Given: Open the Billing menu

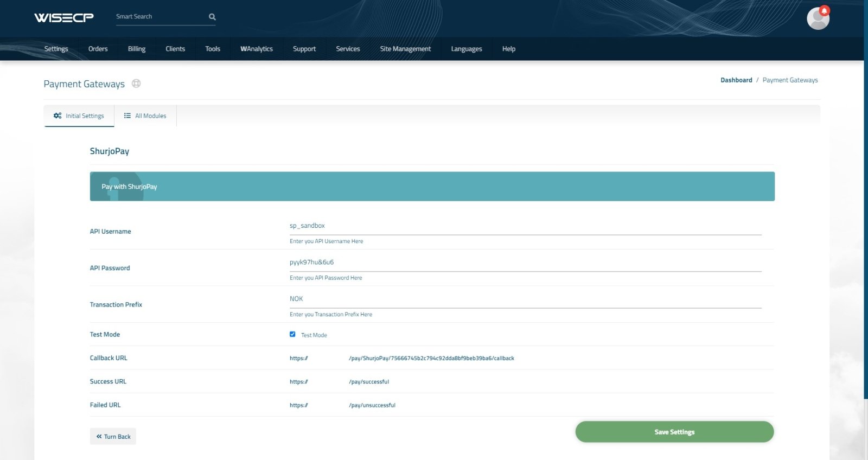Looking at the screenshot, I should point(137,49).
